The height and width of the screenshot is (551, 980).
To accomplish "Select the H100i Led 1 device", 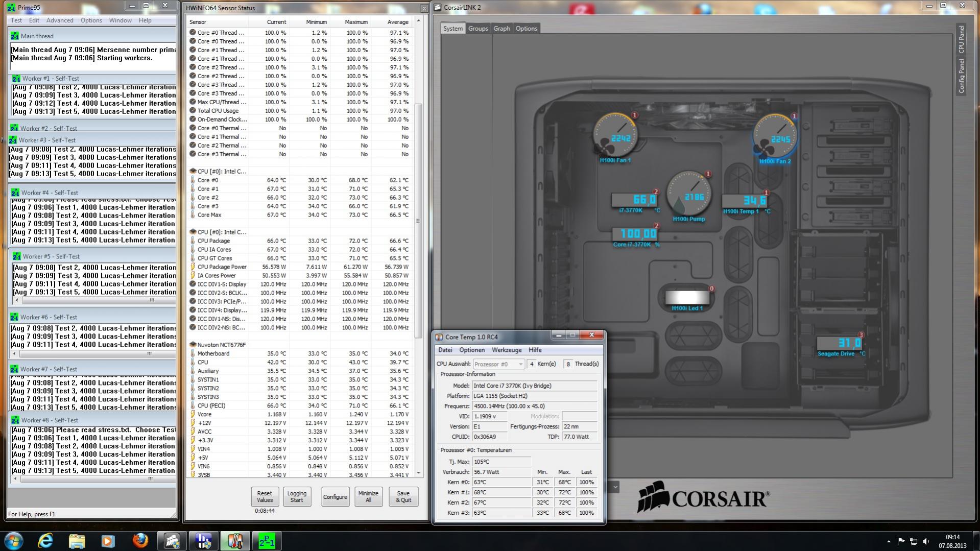I will [x=687, y=298].
